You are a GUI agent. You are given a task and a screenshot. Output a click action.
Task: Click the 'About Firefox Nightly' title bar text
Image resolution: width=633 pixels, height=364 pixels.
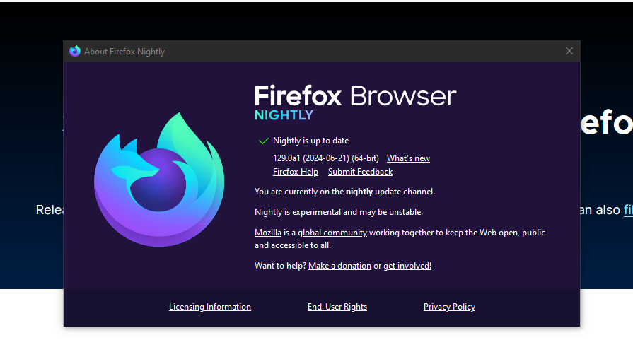124,52
